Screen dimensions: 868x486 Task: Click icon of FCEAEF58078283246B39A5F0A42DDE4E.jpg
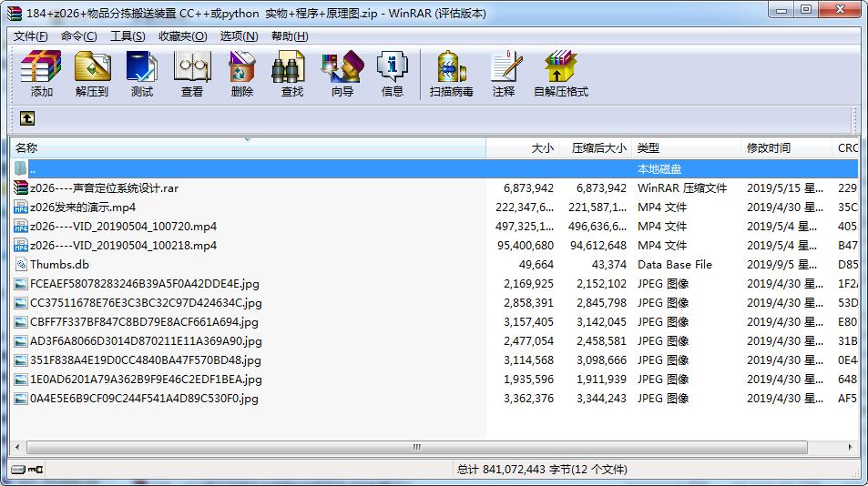tap(21, 284)
